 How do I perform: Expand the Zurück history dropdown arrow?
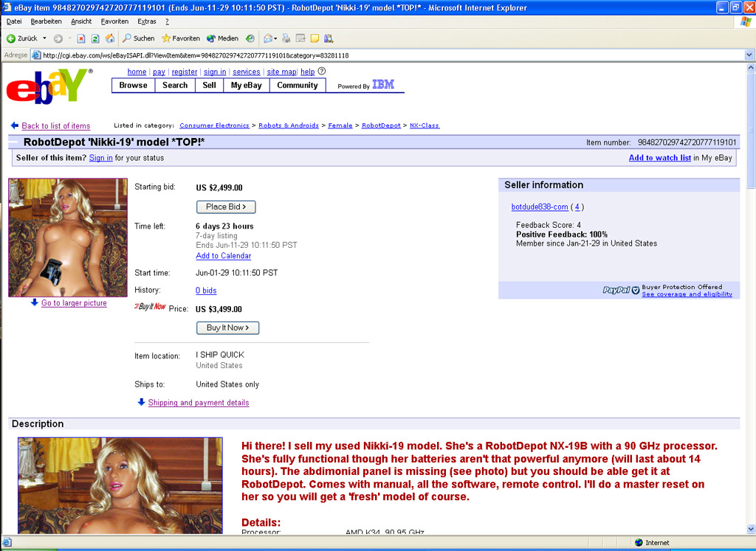[x=44, y=38]
